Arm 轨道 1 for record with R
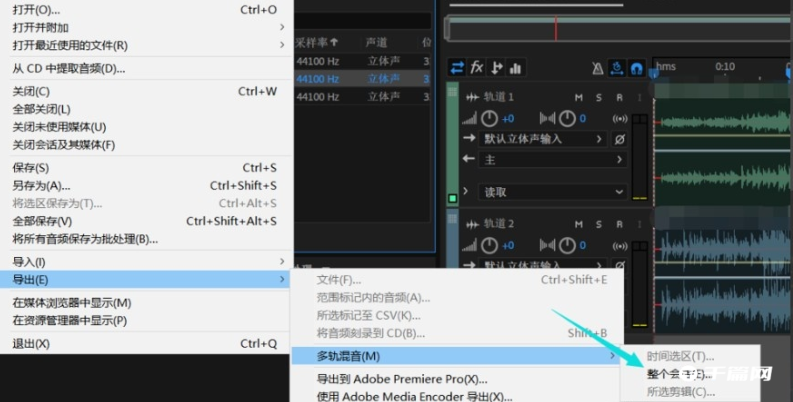 tap(620, 98)
